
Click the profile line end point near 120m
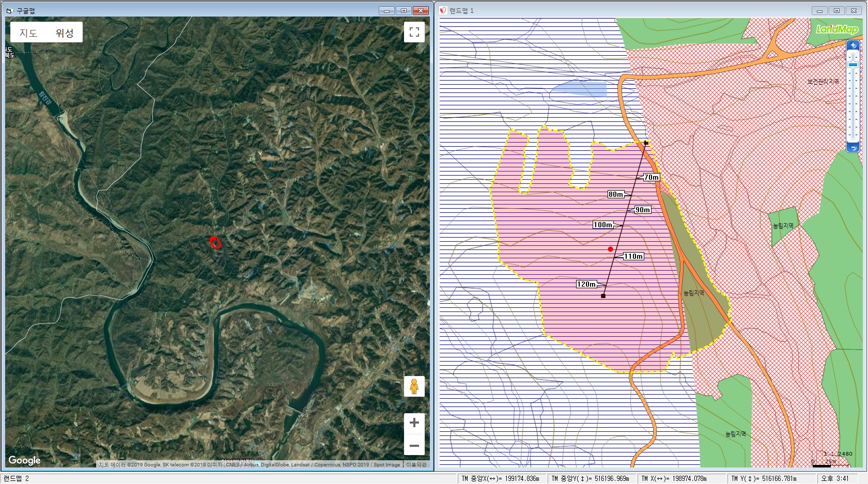603,296
